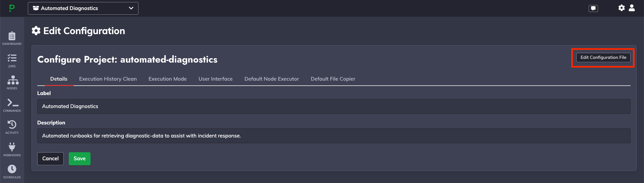Select the Default File Copier tab

[333, 79]
